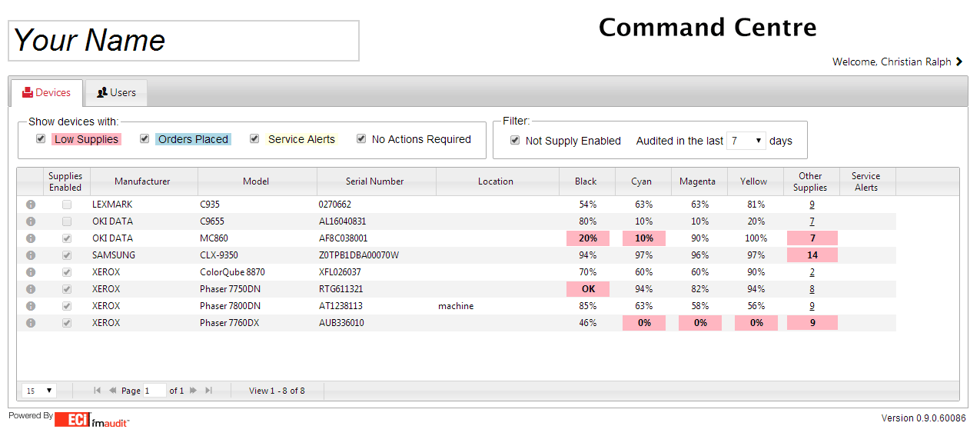Sort by Manufacturer column header
Viewport: 980px width, 436px height.
click(144, 181)
